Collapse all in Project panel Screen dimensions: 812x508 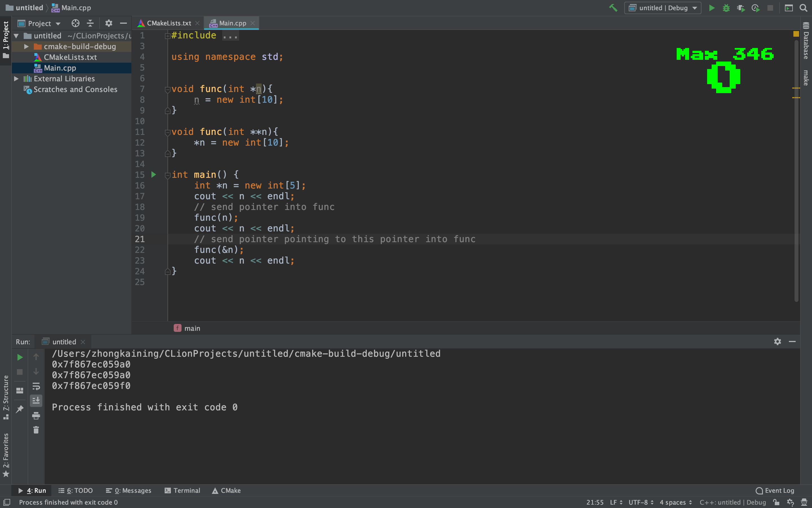tap(90, 23)
